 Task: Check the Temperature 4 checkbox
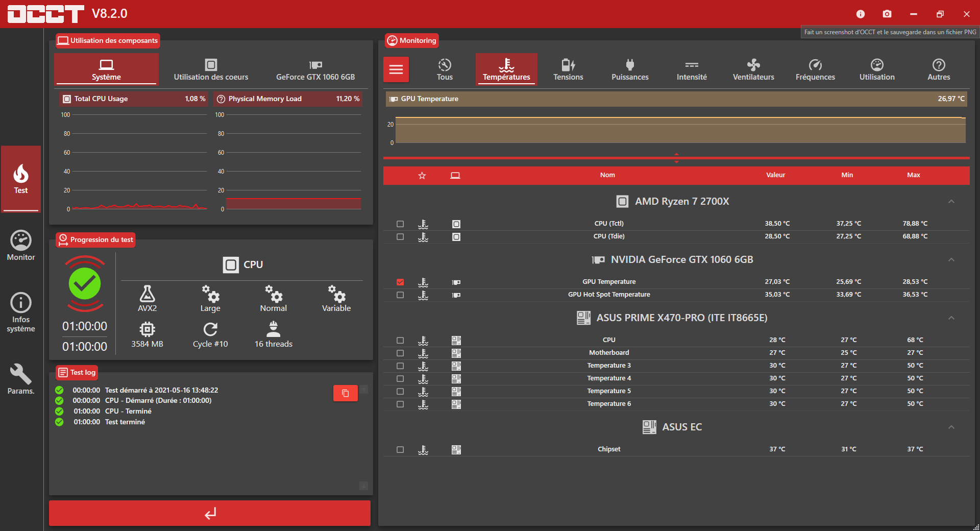point(400,379)
